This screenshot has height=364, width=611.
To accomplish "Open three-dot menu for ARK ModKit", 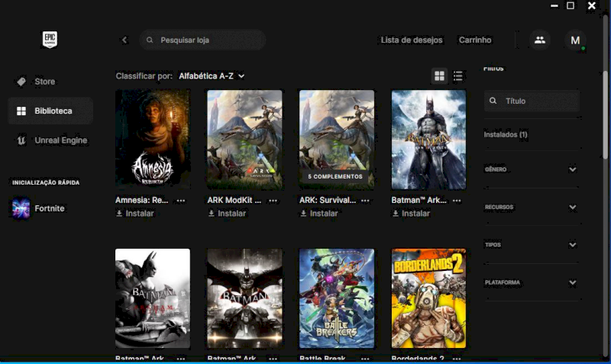I will (x=273, y=201).
